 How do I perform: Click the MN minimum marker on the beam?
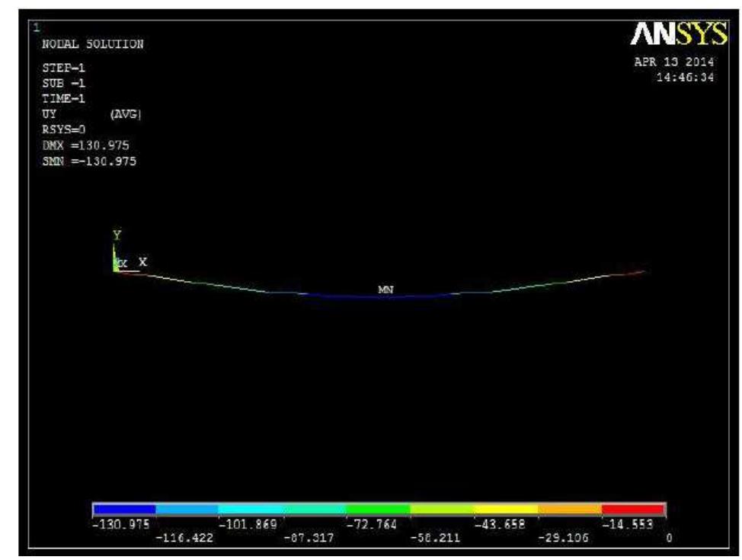tap(385, 290)
